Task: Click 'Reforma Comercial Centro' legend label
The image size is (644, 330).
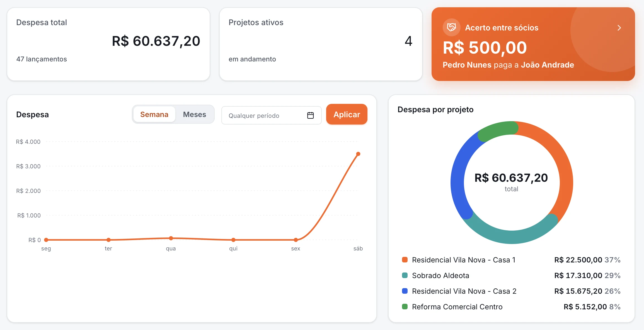Action: 457,307
